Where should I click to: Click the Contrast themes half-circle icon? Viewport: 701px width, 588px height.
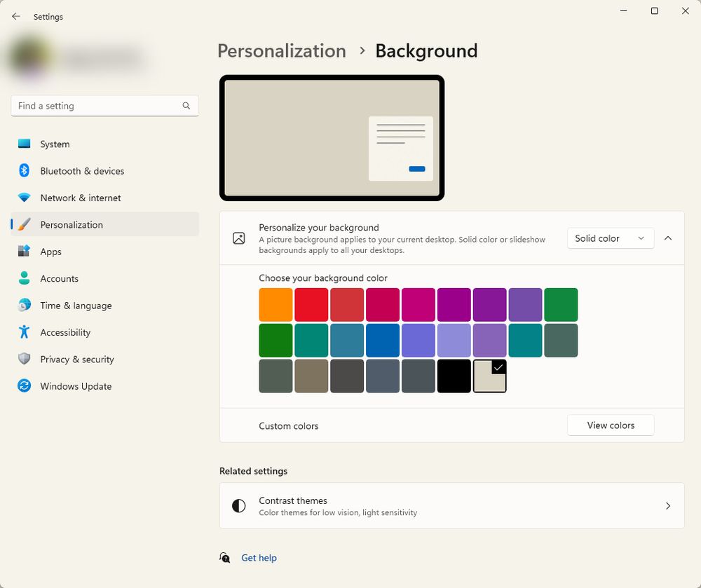click(x=239, y=506)
